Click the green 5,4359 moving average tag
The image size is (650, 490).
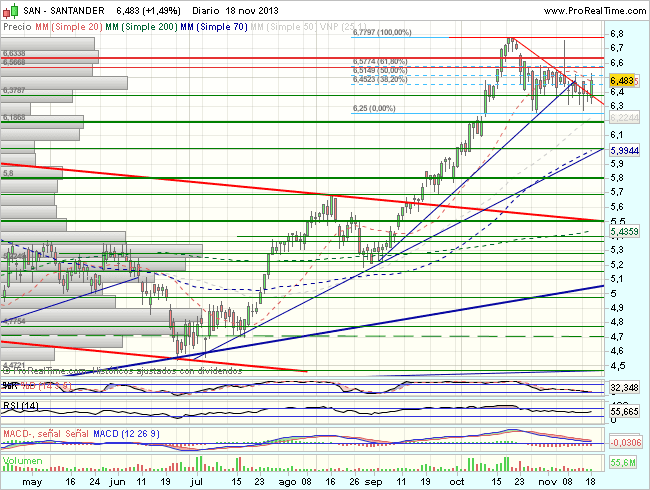pyautogui.click(x=625, y=231)
